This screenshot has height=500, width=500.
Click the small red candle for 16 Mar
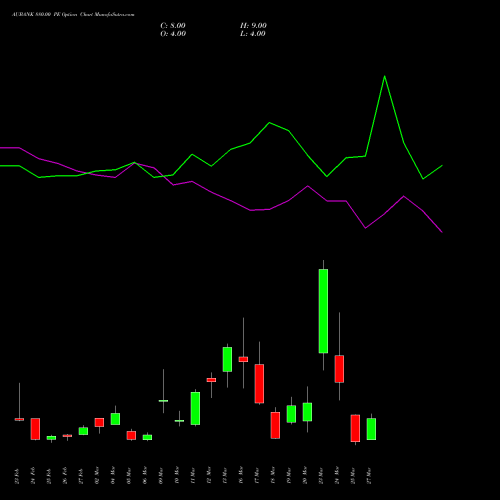pos(243,359)
